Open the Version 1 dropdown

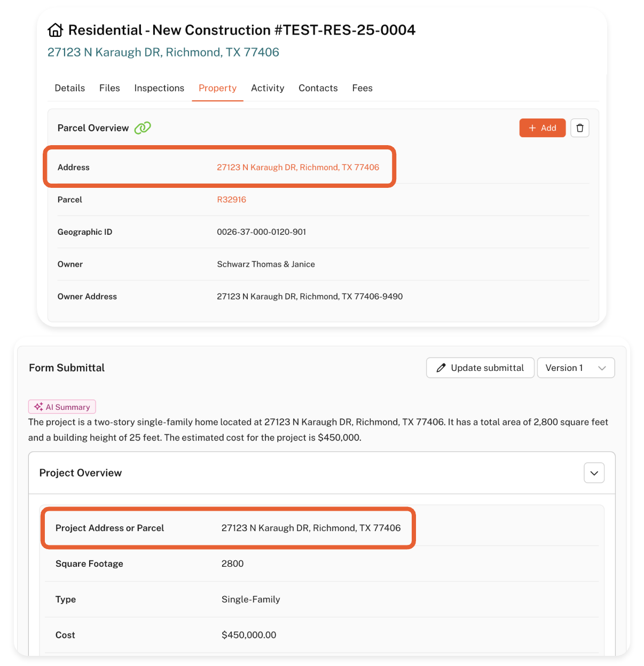(576, 368)
